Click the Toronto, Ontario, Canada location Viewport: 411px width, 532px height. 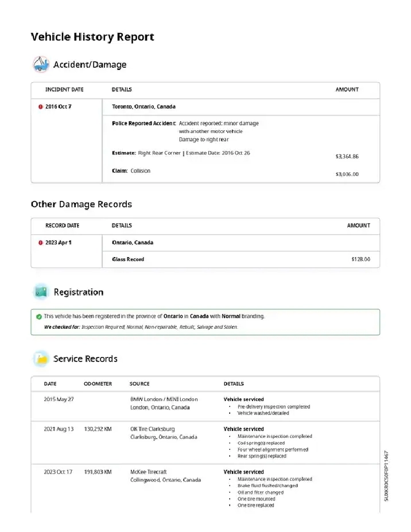(144, 107)
